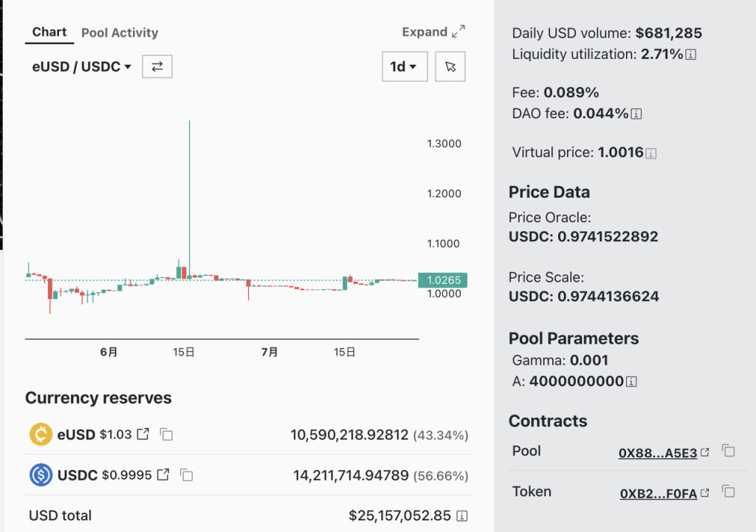The image size is (756, 532).
Task: Open eUSD token external link icon
Action: pos(143,434)
